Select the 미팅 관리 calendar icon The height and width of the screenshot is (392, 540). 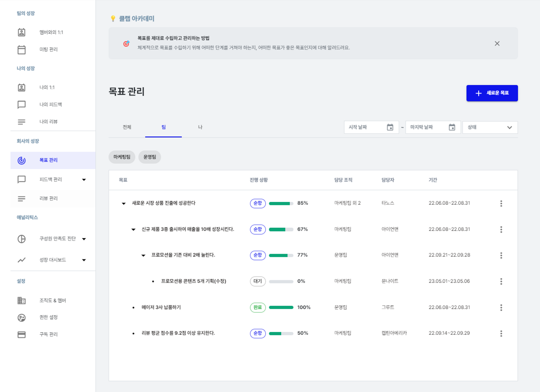tap(22, 49)
